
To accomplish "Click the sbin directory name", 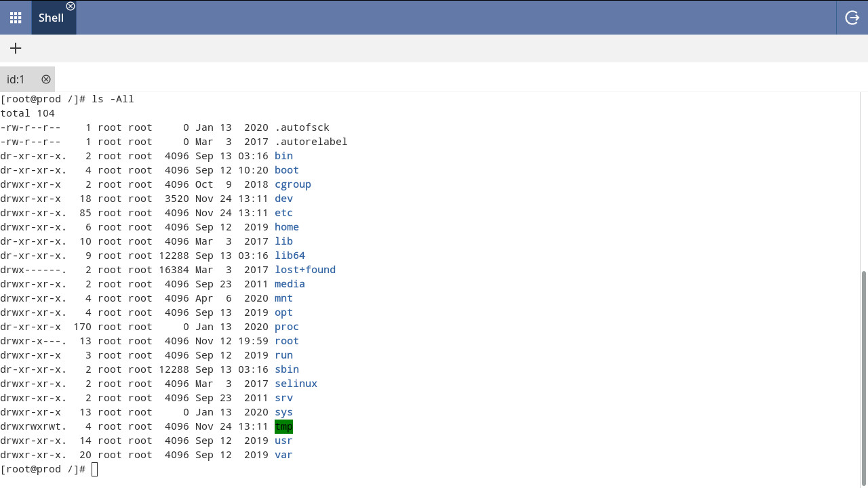I will coord(286,369).
